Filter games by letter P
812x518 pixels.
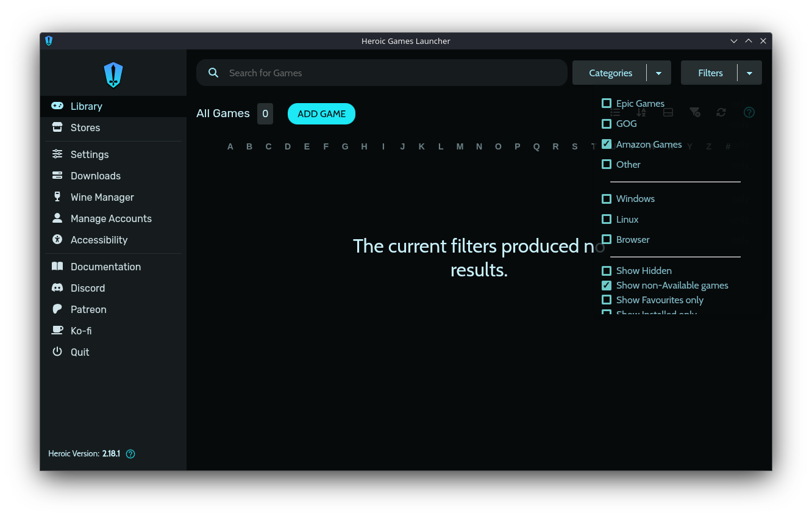(518, 146)
